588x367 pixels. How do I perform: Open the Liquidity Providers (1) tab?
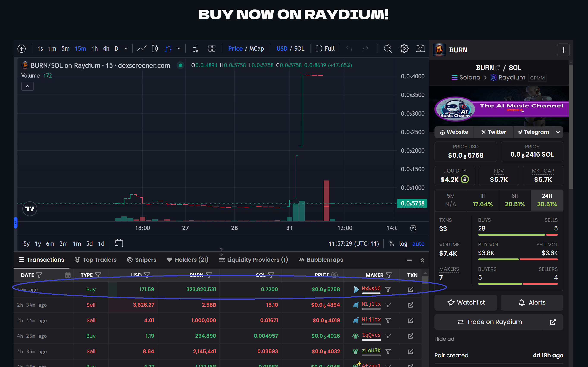[253, 260]
